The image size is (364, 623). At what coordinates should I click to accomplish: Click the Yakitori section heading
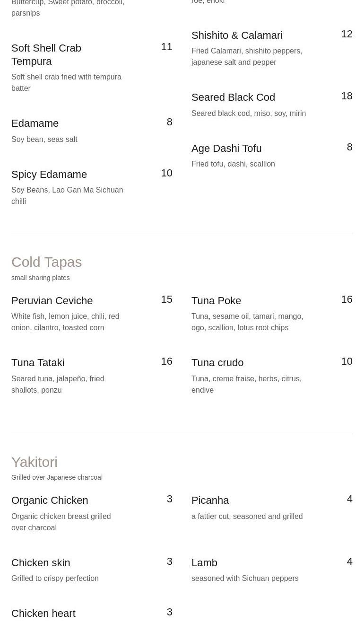point(35,462)
